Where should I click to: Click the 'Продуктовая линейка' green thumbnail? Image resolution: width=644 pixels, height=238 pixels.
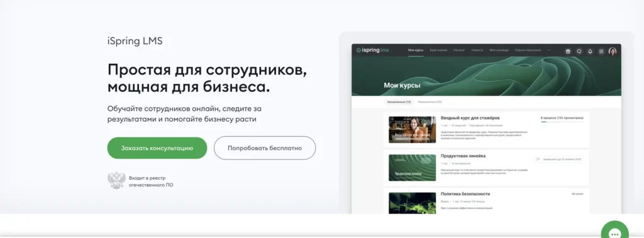click(x=413, y=168)
